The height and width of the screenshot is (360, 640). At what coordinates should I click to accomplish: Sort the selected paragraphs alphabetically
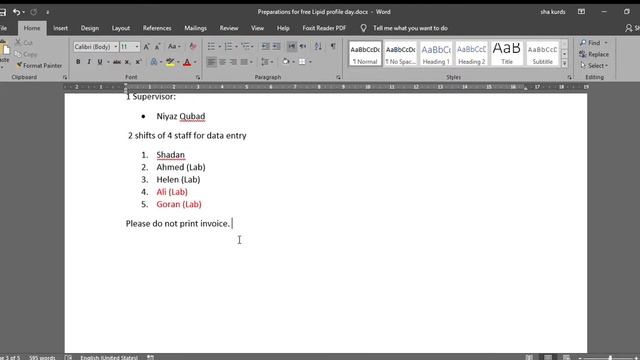click(318, 47)
